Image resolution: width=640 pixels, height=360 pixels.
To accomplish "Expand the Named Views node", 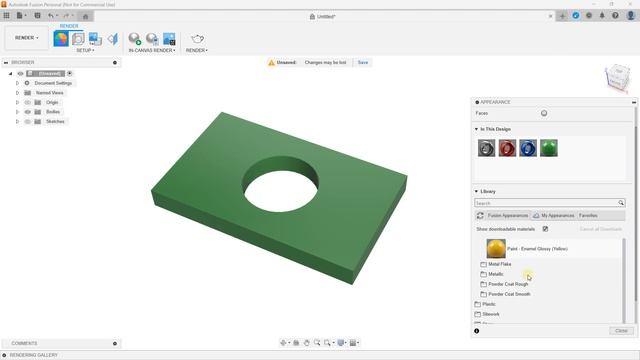I will pyautogui.click(x=17, y=93).
